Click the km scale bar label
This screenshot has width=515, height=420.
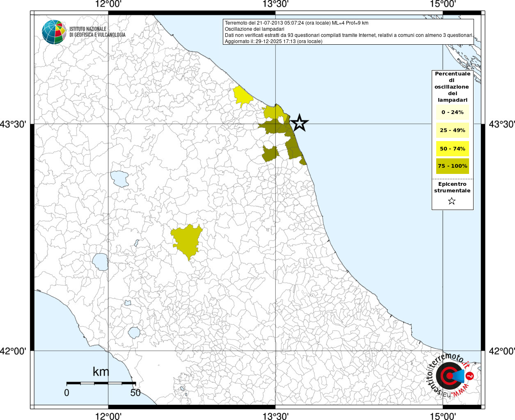point(101,372)
